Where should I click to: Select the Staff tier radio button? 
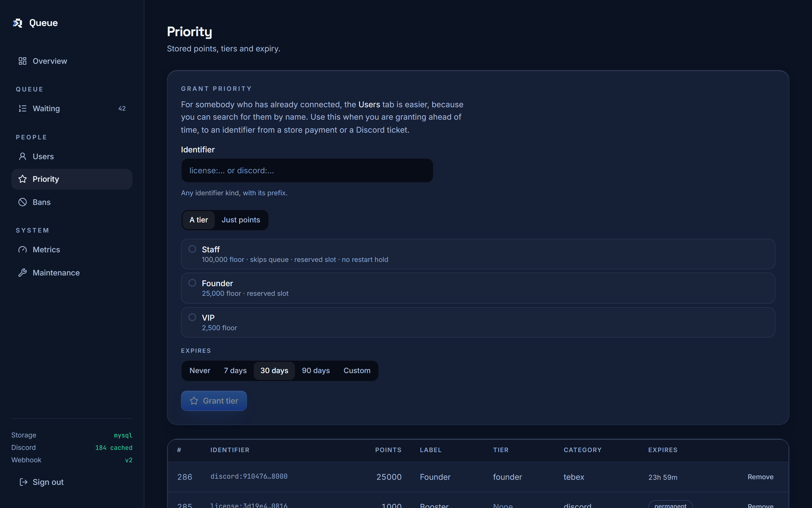tap(192, 249)
